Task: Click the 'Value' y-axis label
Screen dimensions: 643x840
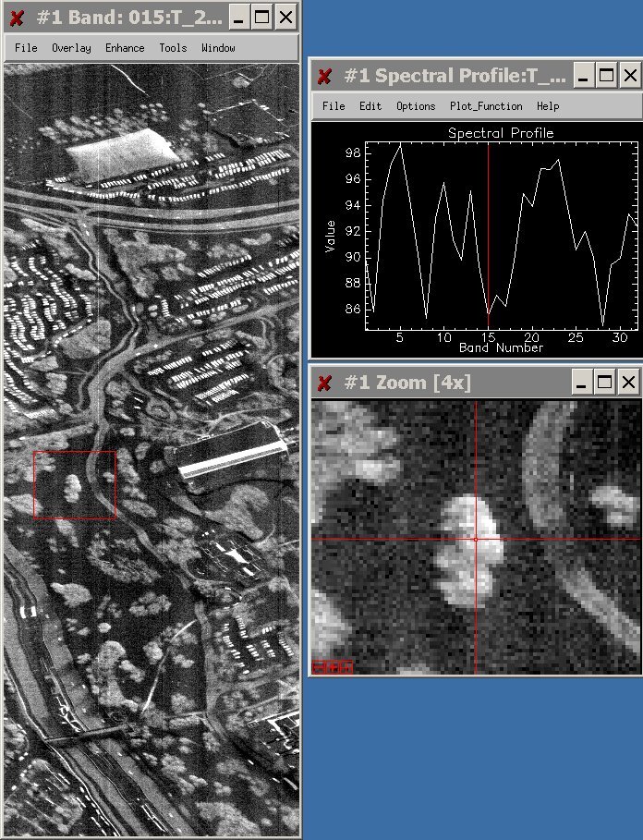Action: 331,236
